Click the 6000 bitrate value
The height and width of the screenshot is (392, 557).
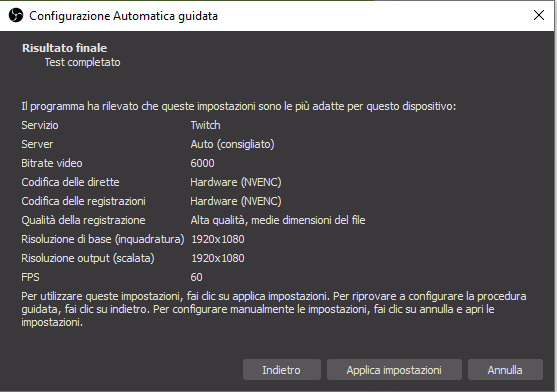[x=202, y=163]
